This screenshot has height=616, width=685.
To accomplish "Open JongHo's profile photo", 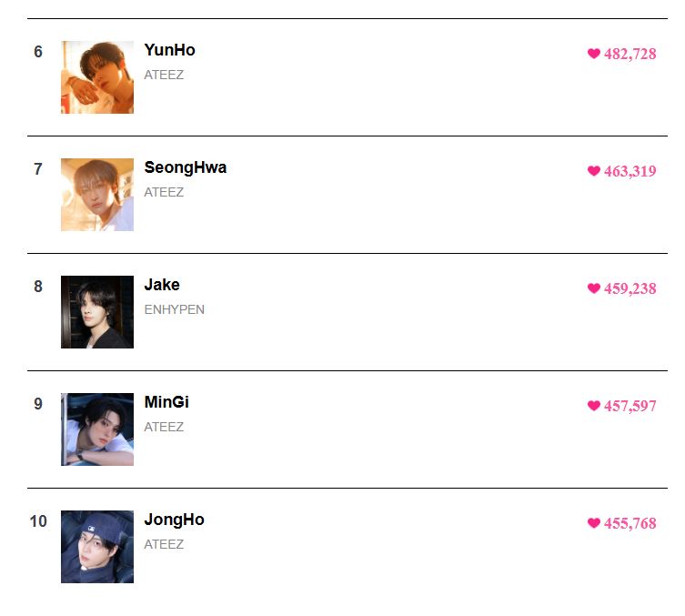I will tap(97, 547).
